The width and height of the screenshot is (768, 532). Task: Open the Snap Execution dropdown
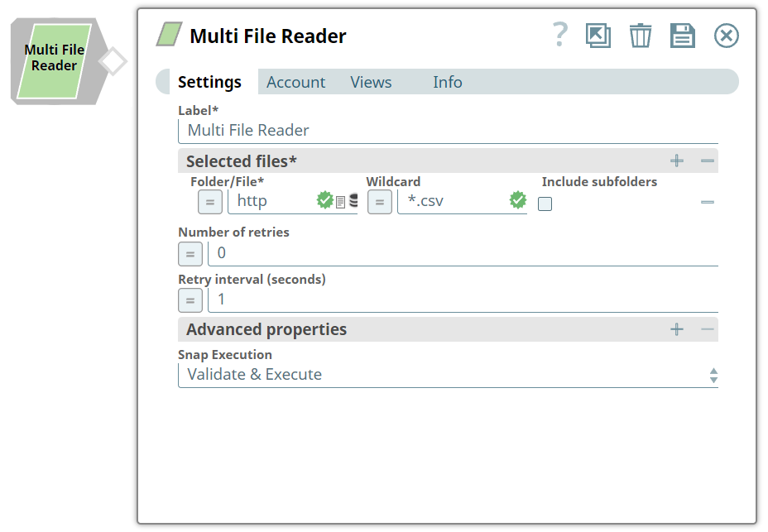[x=447, y=375]
